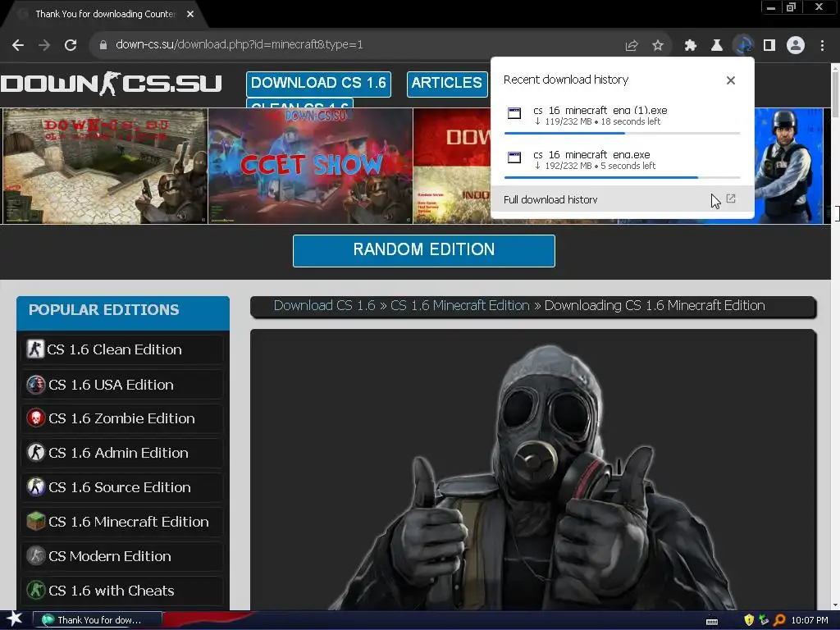
Task: Open CS 1.6 Zombie Edition sidebar link
Action: [122, 418]
